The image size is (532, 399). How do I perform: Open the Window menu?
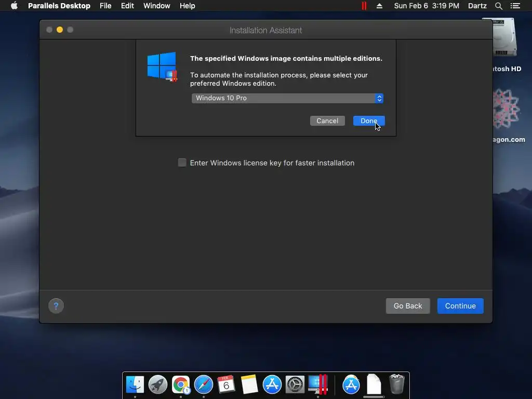point(157,6)
